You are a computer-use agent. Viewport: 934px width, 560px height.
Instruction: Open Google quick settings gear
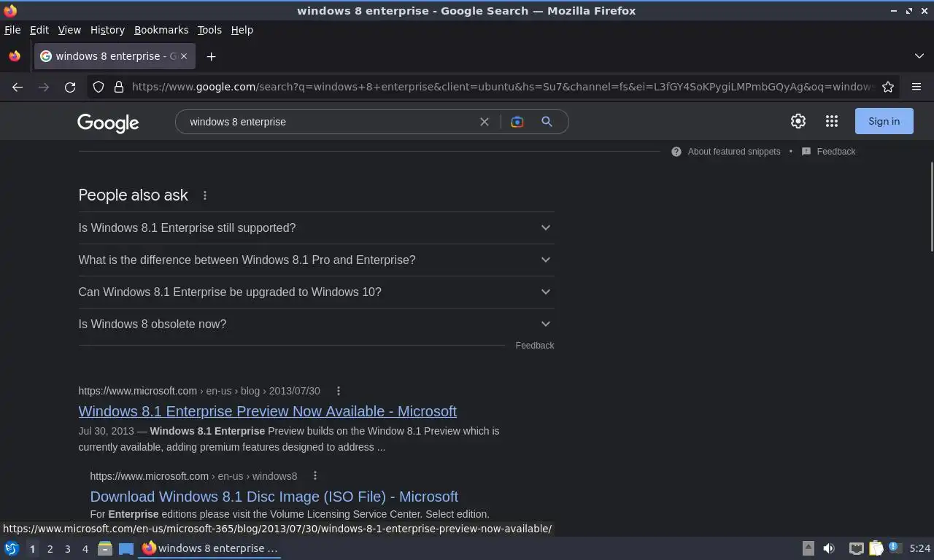798,121
